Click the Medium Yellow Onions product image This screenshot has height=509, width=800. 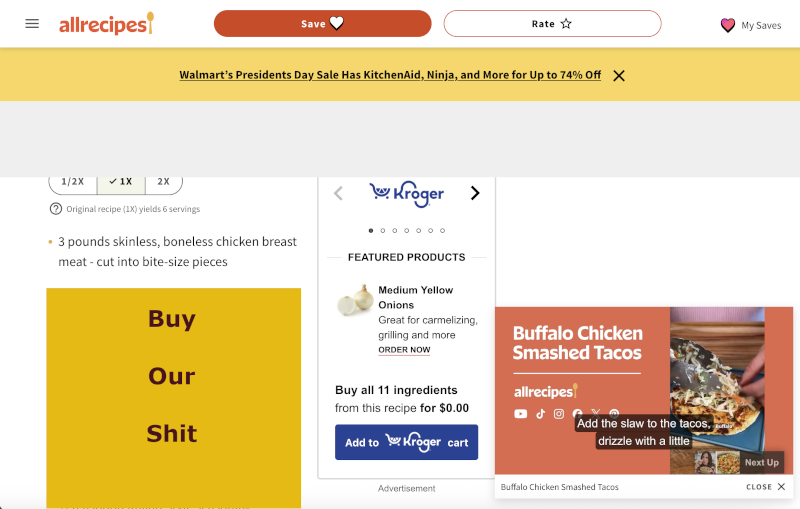pos(355,300)
